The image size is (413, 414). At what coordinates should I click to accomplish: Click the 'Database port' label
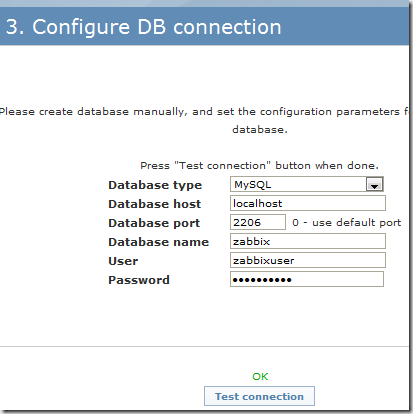click(154, 223)
